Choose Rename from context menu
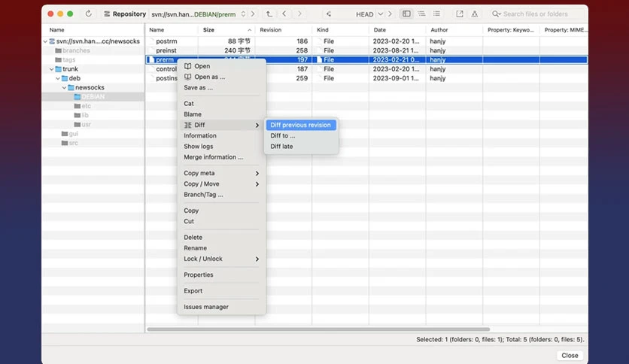 (x=221, y=248)
